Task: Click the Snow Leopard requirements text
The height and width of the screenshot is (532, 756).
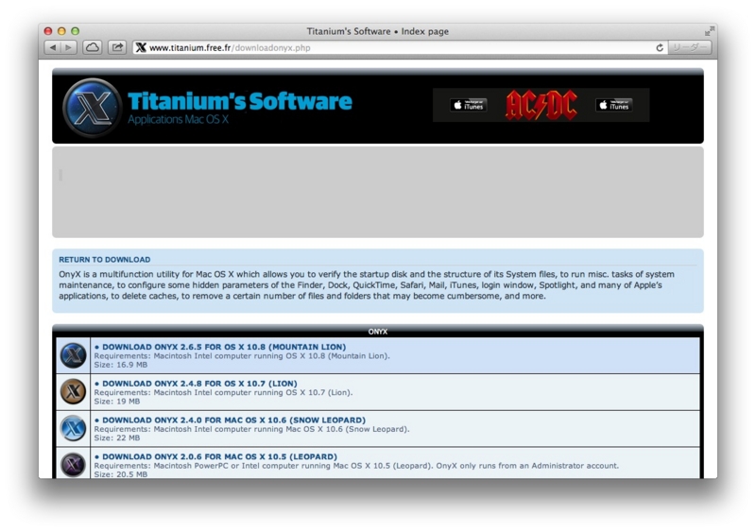Action: click(251, 429)
